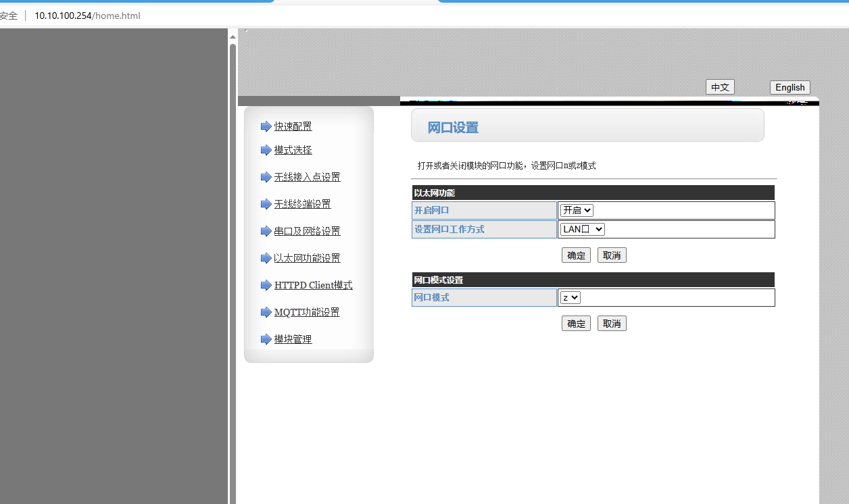
Task: Click the arrow icon beside 无线终端设置
Action: point(266,204)
